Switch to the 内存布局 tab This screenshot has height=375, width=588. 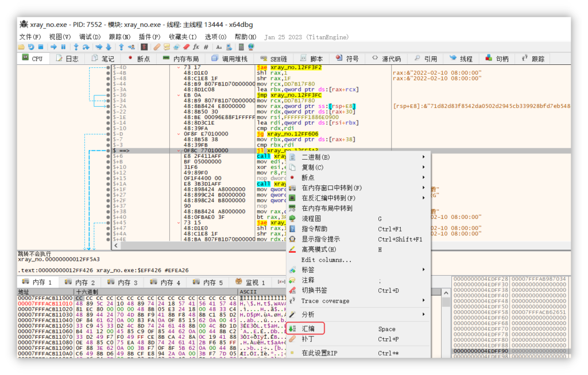[x=181, y=59]
